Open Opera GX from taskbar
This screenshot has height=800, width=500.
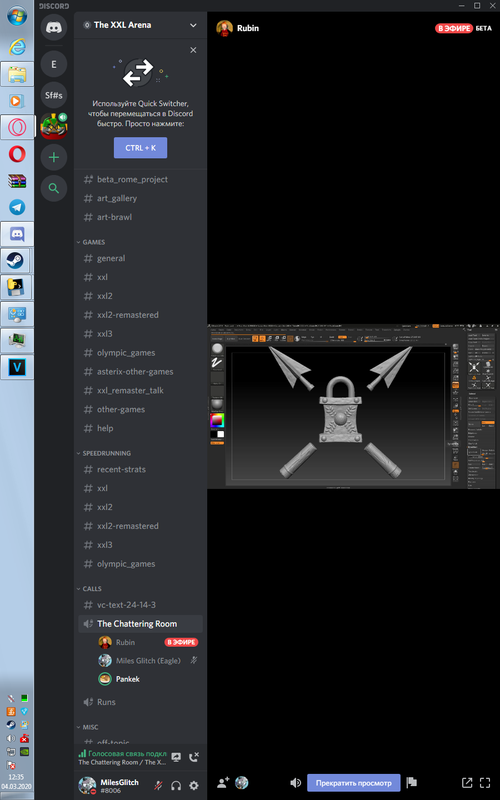click(17, 127)
